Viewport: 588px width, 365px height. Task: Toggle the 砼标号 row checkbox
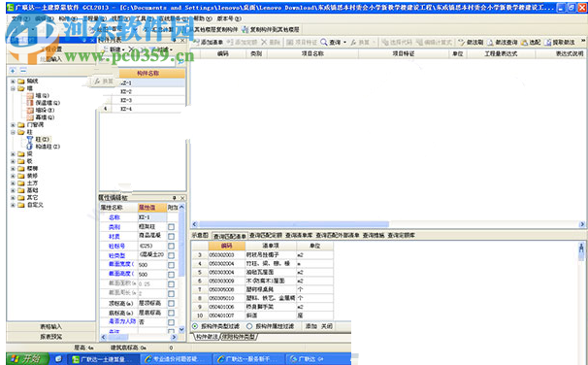(172, 247)
